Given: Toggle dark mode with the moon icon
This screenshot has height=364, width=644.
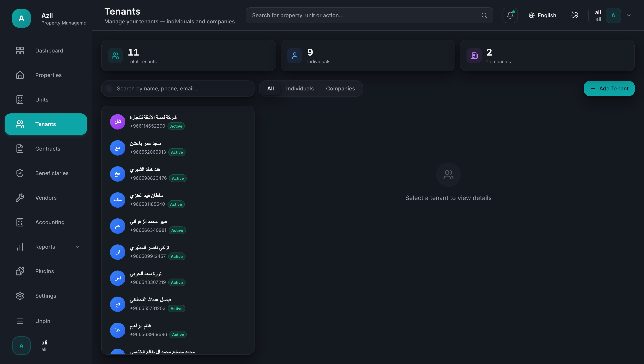Looking at the screenshot, I should [x=574, y=15].
